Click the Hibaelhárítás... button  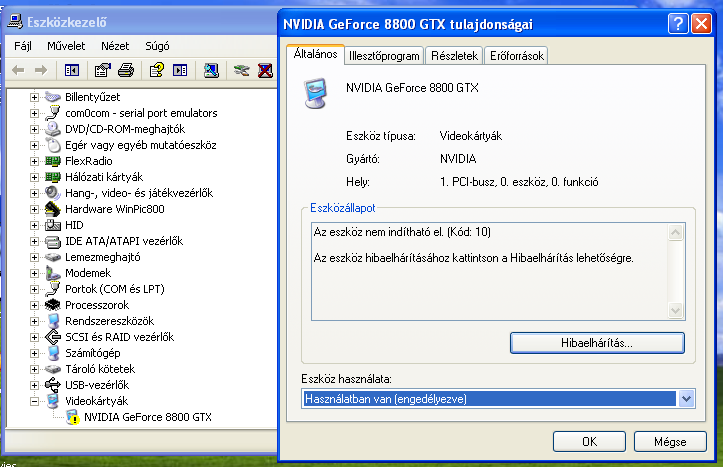pos(597,343)
